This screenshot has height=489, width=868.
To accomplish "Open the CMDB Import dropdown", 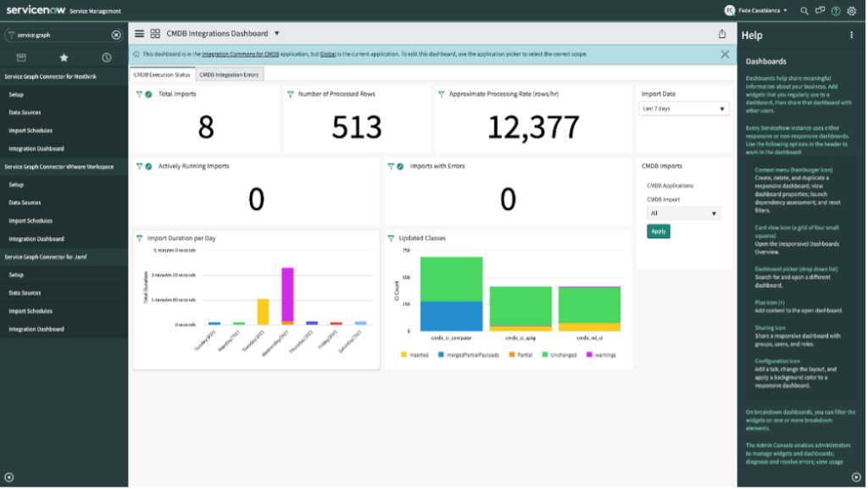I will [x=683, y=213].
